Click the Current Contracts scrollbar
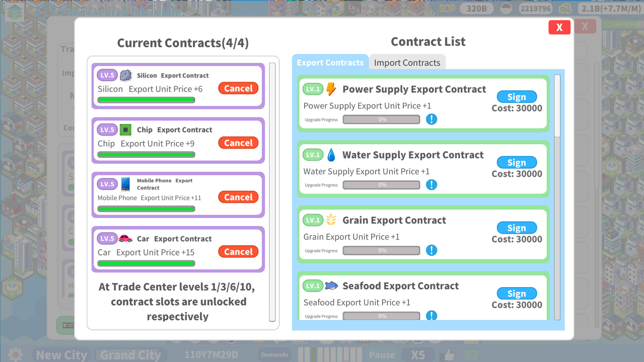This screenshot has width=644, height=362. [x=272, y=192]
